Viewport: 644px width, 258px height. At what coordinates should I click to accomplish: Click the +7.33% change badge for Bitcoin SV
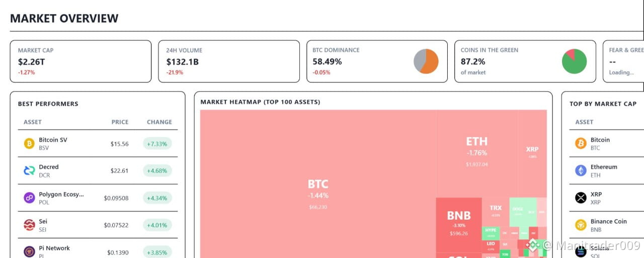[157, 144]
